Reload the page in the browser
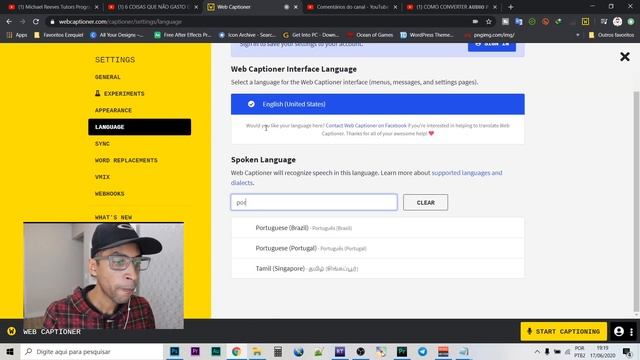 pos(36,22)
